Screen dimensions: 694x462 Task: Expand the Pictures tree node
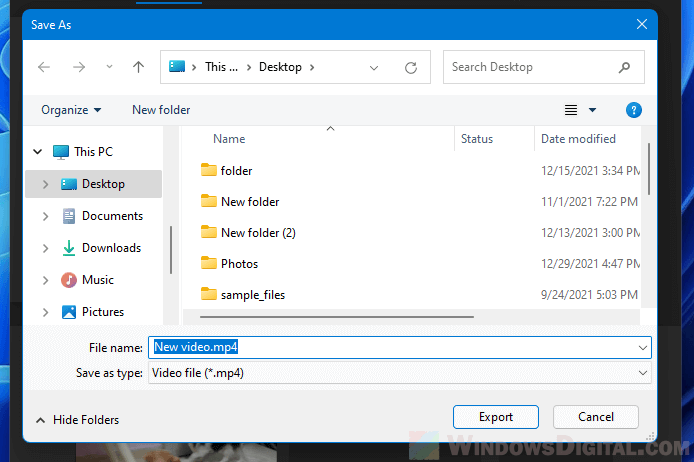[x=45, y=312]
